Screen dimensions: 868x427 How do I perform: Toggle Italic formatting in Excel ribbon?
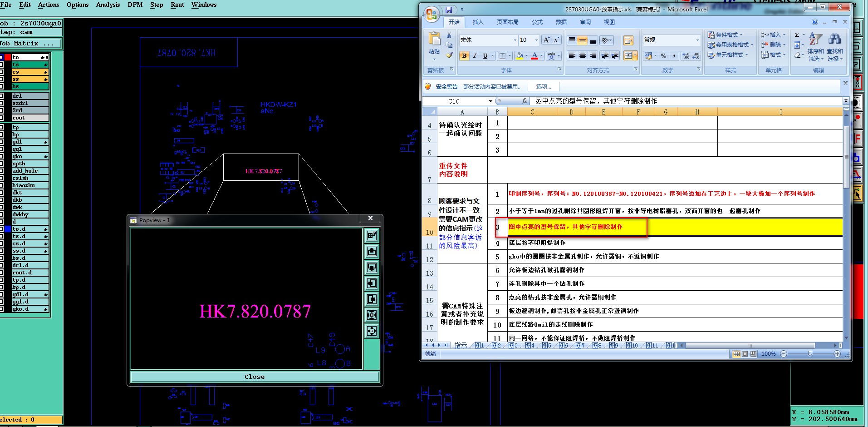(x=475, y=56)
